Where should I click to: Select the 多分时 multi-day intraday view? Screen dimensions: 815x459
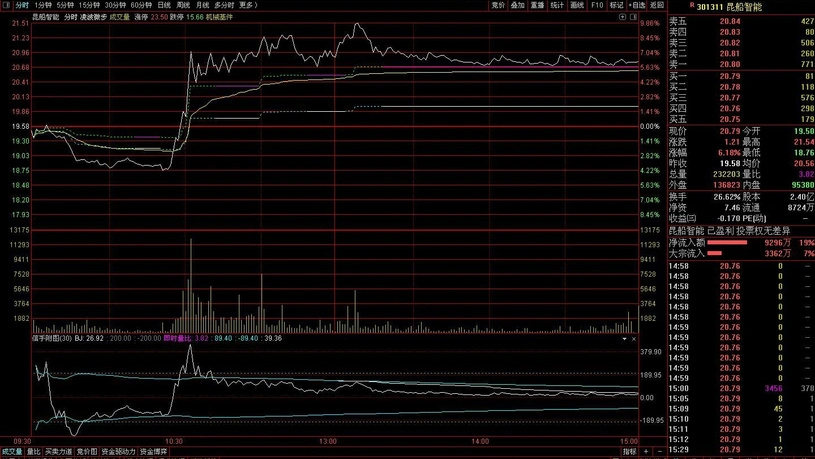coord(224,5)
